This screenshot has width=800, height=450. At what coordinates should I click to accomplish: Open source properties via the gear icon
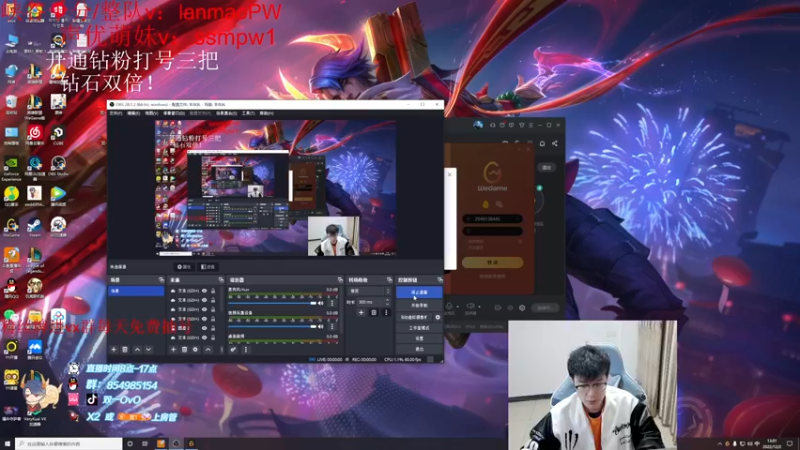click(195, 349)
